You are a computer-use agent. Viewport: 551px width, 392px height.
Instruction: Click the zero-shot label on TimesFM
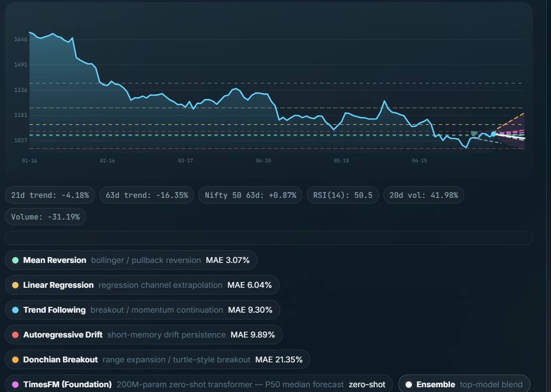click(x=367, y=385)
